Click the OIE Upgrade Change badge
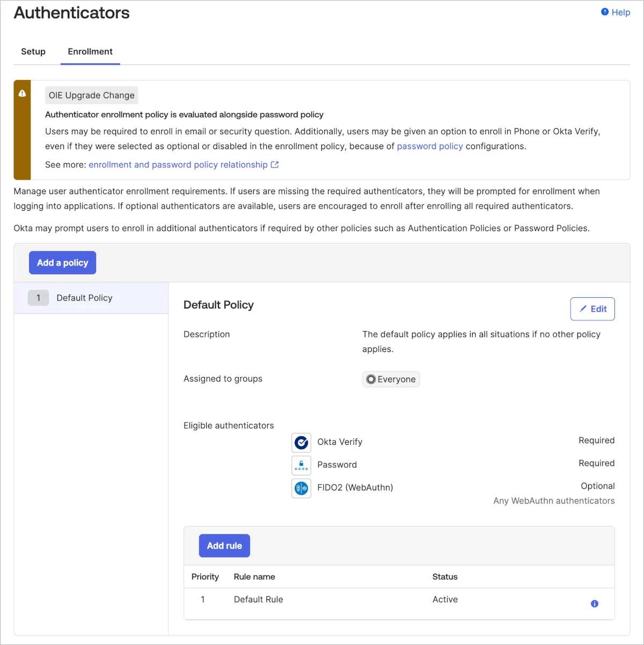This screenshot has height=645, width=644. [x=91, y=96]
